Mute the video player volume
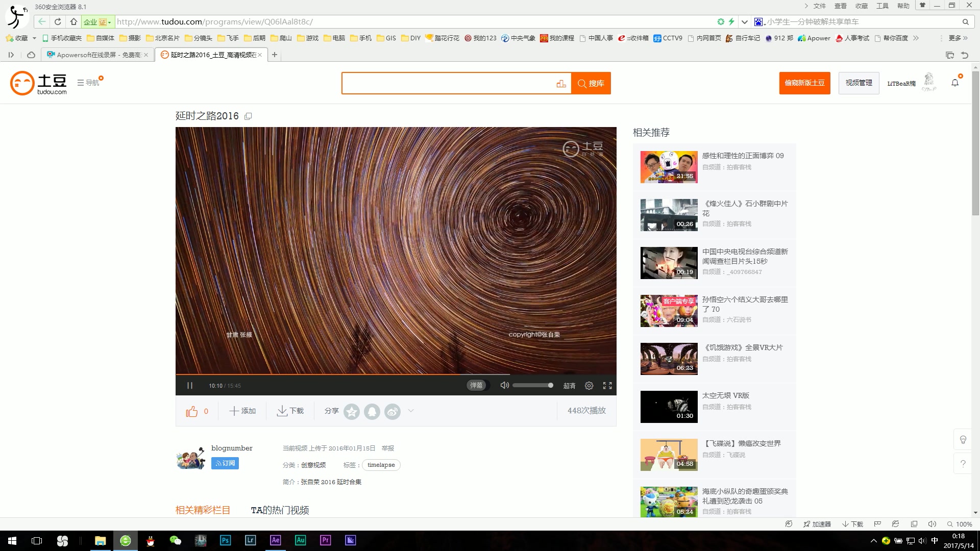 (x=504, y=386)
